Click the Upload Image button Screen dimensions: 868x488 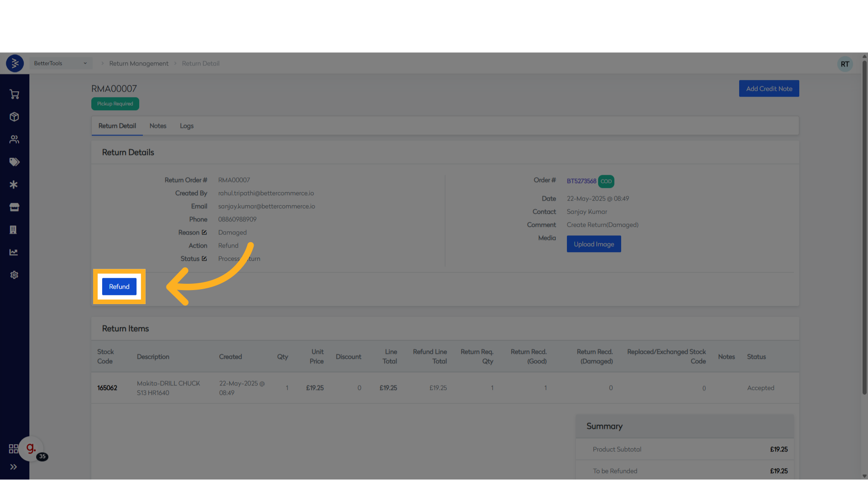point(594,244)
